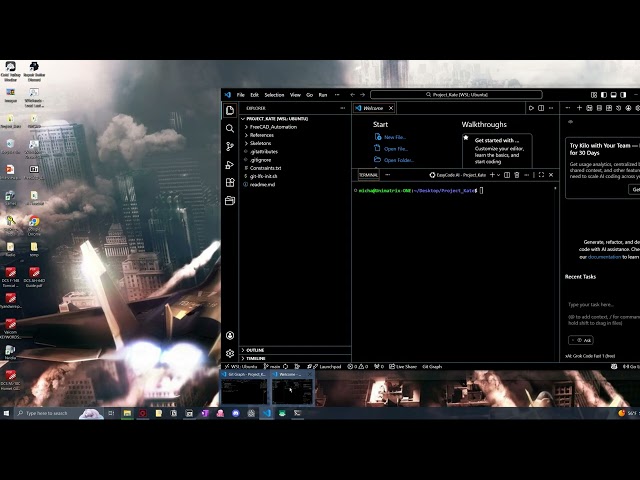The height and width of the screenshot is (480, 640).
Task: Split the editor to the right
Action: click(541, 108)
